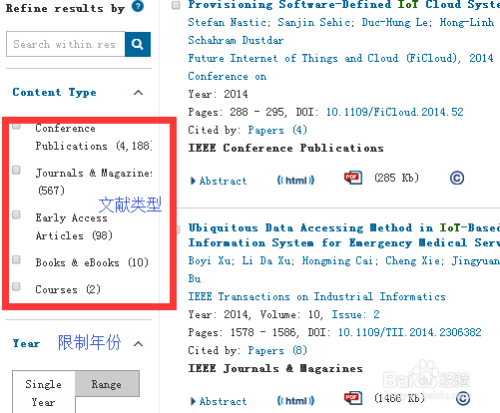500x413 pixels.
Task: Open IEEE Transactions on Industrial Informatics
Action: click(317, 296)
